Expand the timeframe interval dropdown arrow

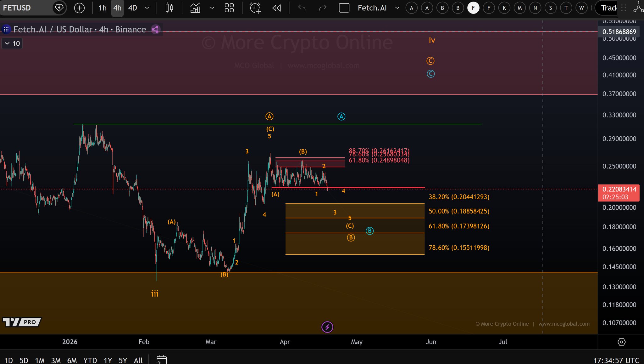pos(147,8)
